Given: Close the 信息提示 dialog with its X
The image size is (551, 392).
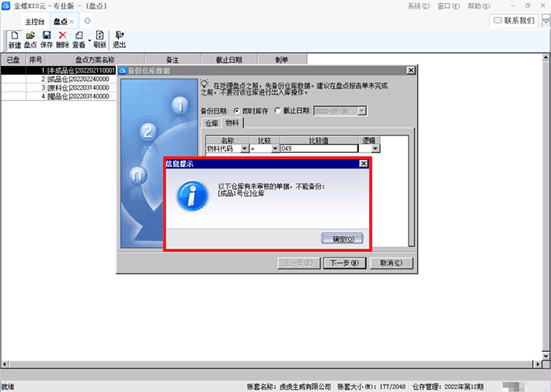Looking at the screenshot, I should click(364, 164).
